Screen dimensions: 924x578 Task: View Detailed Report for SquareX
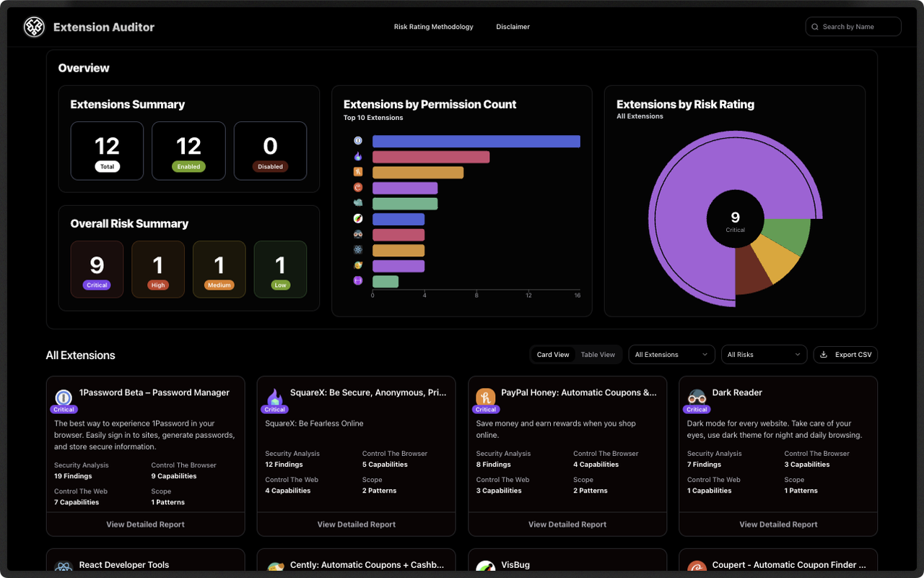click(x=356, y=525)
